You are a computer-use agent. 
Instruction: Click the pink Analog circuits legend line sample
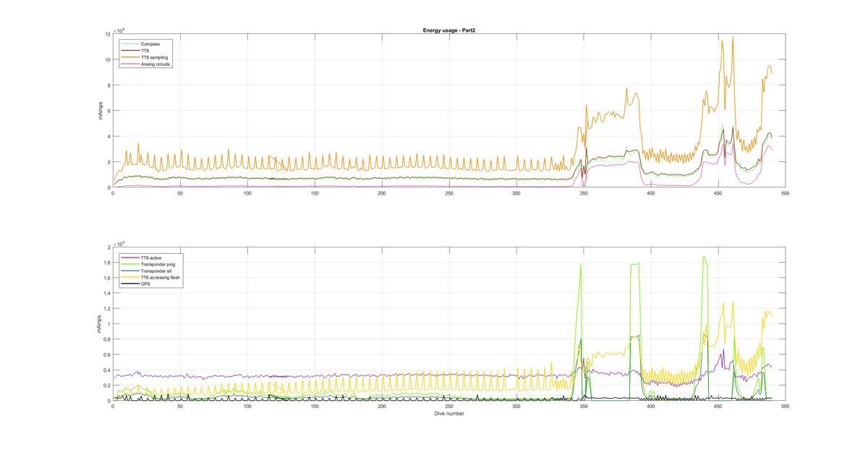point(130,64)
